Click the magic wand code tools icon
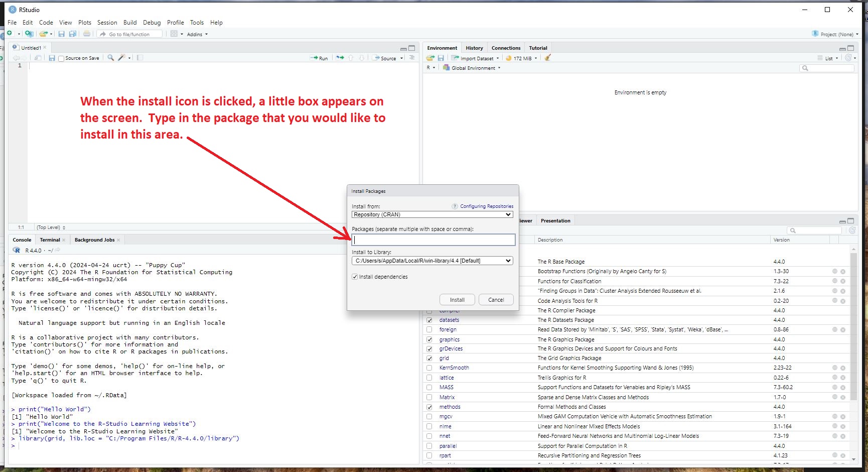868x472 pixels. 121,58
